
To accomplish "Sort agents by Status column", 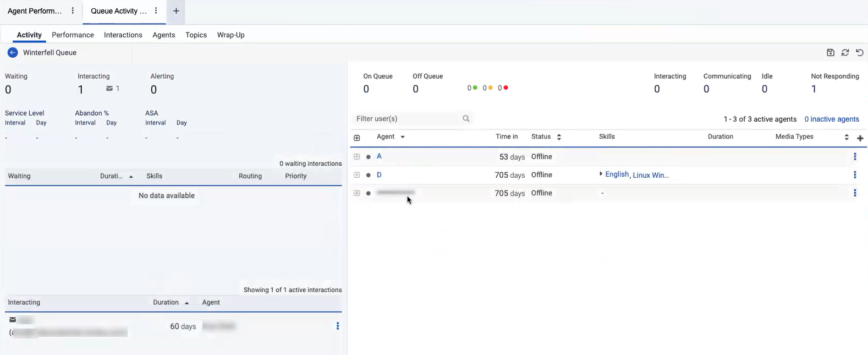I will pos(559,137).
